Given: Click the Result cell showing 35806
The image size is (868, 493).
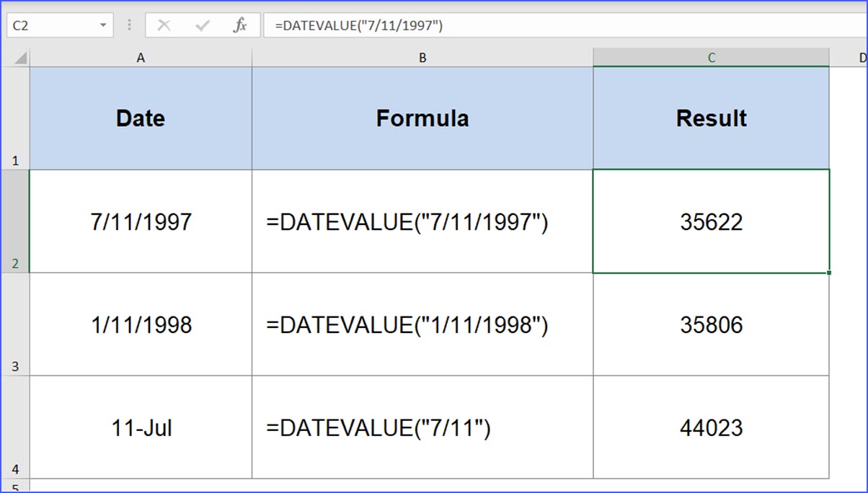Looking at the screenshot, I should pyautogui.click(x=711, y=324).
